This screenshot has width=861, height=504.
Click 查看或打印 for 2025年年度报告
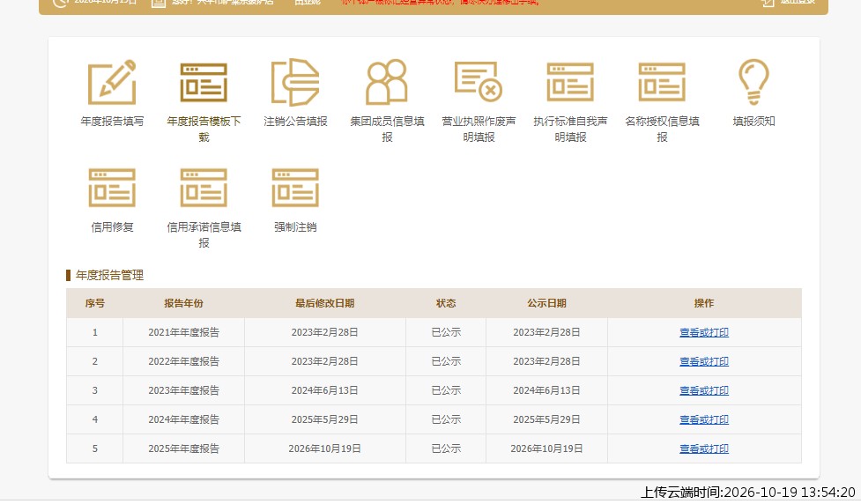(704, 448)
